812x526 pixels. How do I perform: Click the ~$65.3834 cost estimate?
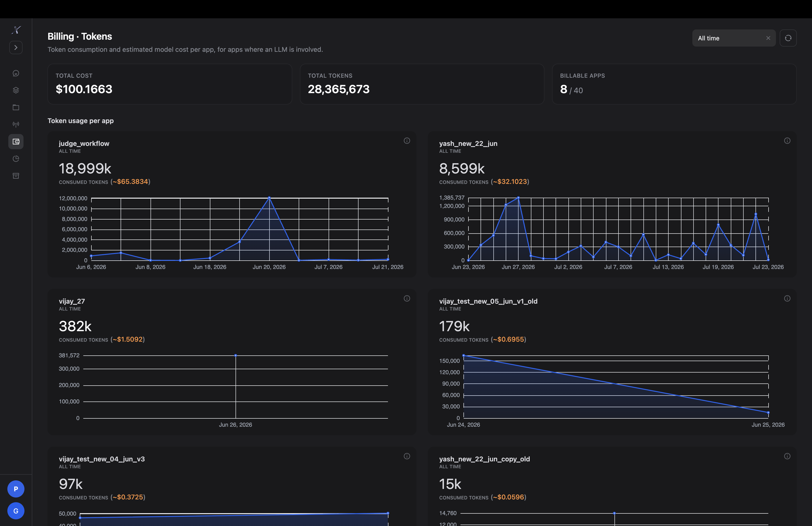point(130,182)
